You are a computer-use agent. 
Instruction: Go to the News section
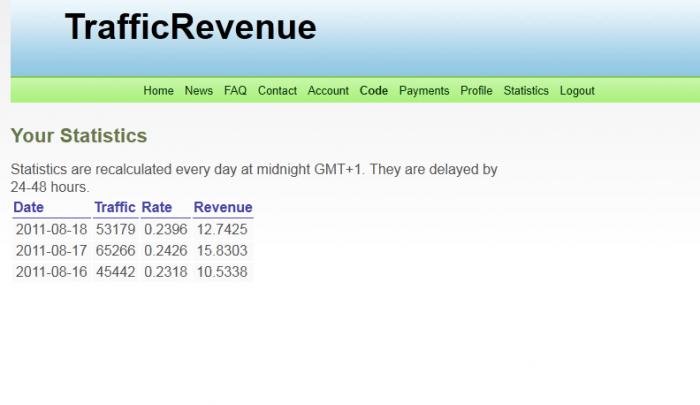point(199,91)
